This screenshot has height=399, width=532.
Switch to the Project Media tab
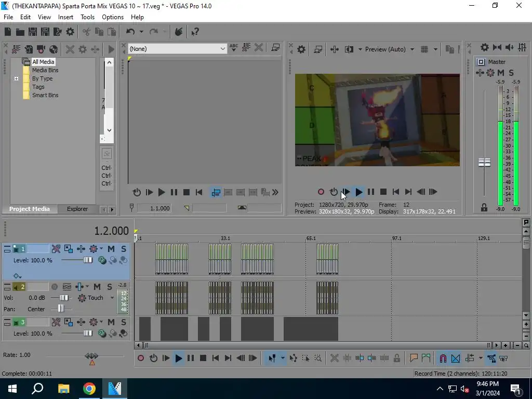click(29, 209)
